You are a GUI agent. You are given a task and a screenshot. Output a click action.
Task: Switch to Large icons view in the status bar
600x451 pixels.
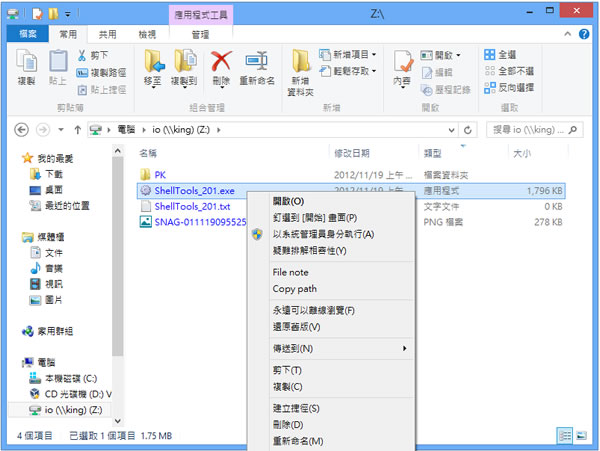pos(581,436)
